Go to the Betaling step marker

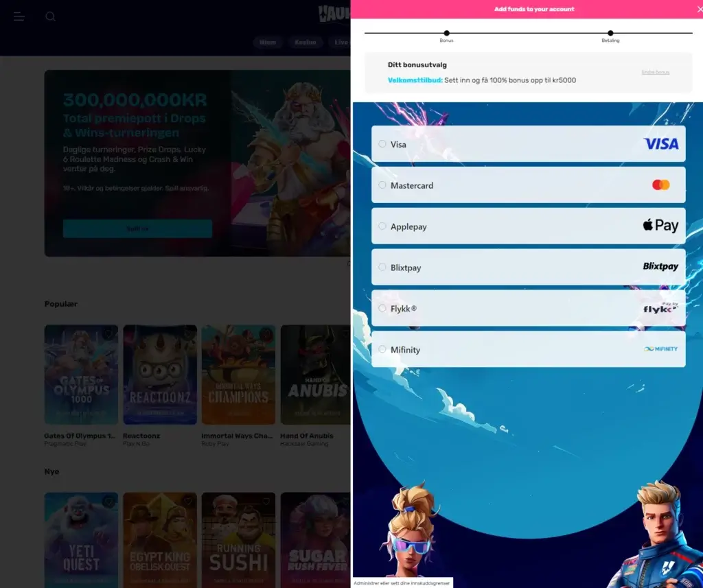pos(610,33)
